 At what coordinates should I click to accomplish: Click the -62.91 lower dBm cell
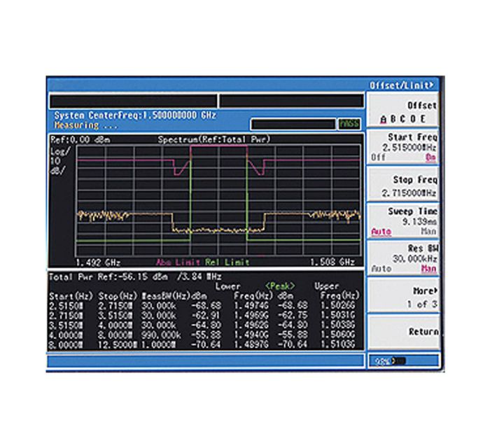[x=206, y=315]
